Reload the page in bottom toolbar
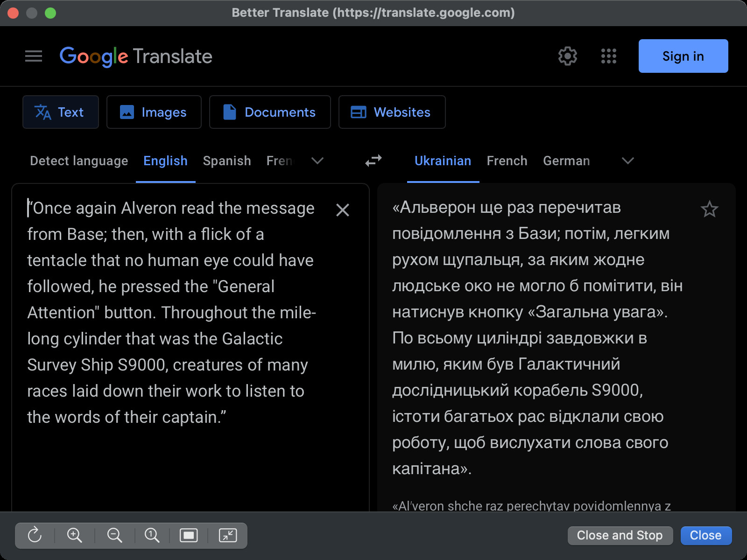The height and width of the screenshot is (560, 747). pos(35,535)
